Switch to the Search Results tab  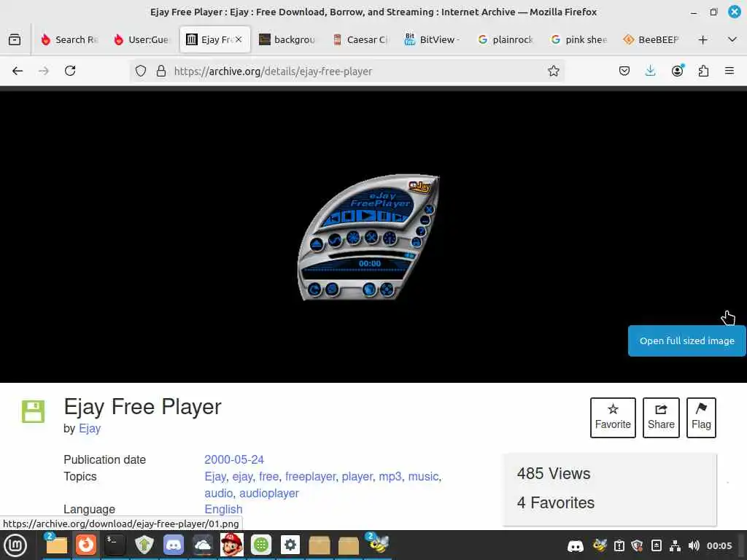(x=69, y=39)
